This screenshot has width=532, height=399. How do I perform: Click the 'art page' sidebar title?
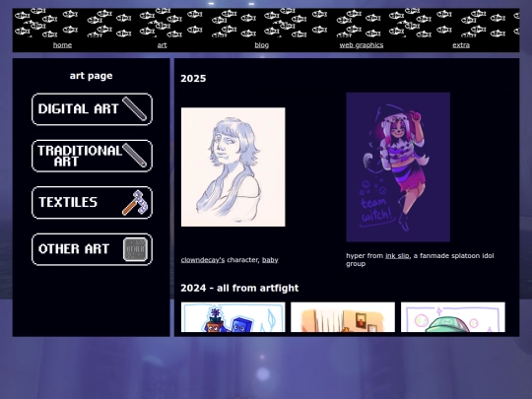[x=91, y=76]
